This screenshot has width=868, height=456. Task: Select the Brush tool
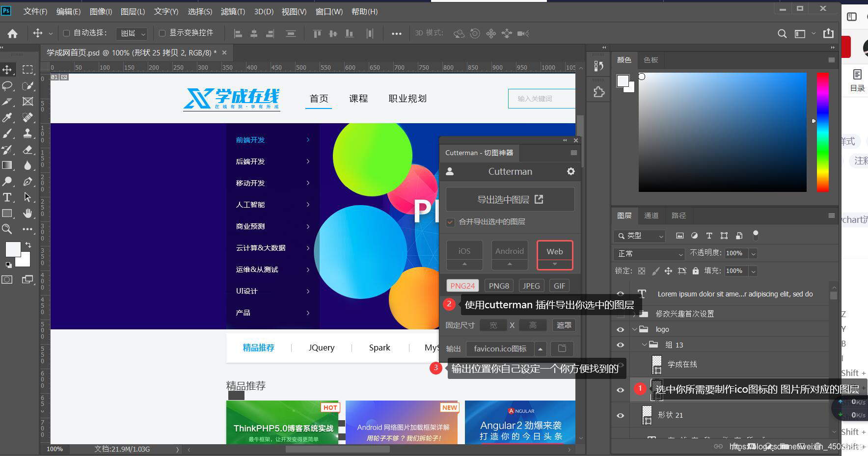pyautogui.click(x=7, y=133)
